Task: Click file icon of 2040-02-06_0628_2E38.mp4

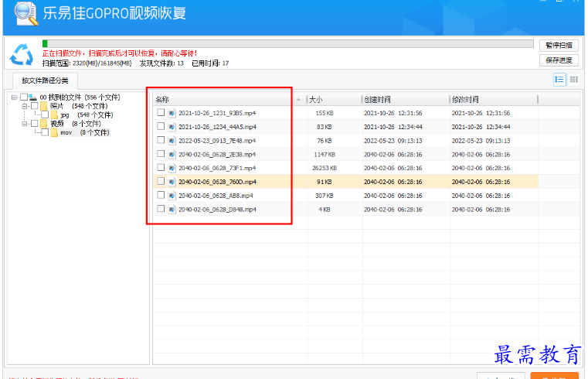Action: pos(172,154)
